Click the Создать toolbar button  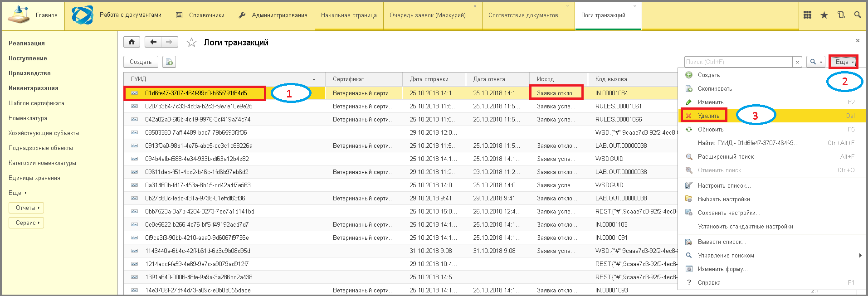[x=141, y=62]
